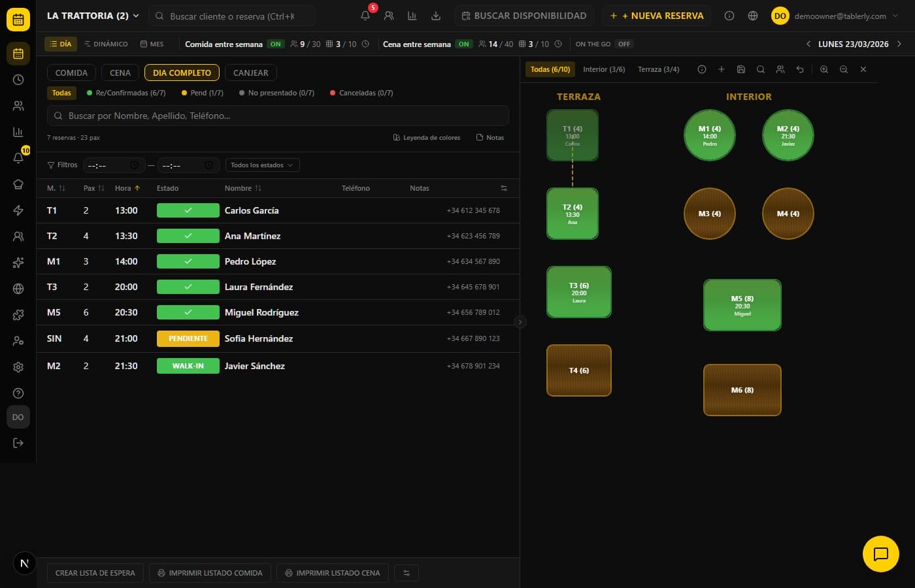Click the top bar statistics chart icon

pyautogui.click(x=412, y=16)
